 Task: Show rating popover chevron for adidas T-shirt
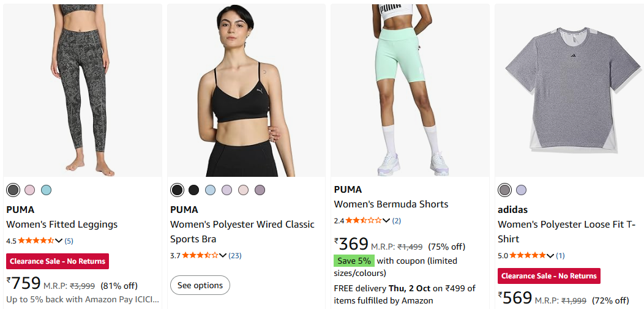551,255
